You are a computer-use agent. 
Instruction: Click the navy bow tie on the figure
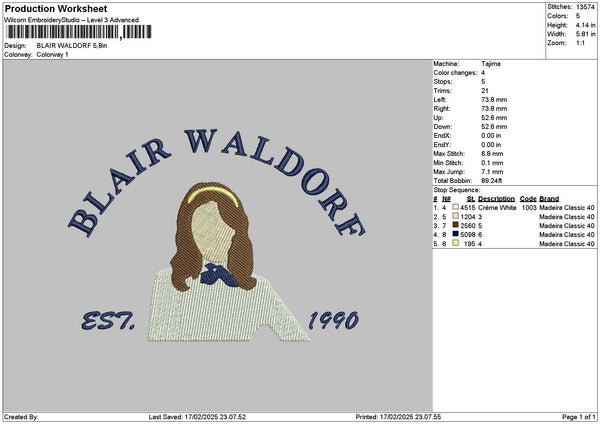pos(219,275)
